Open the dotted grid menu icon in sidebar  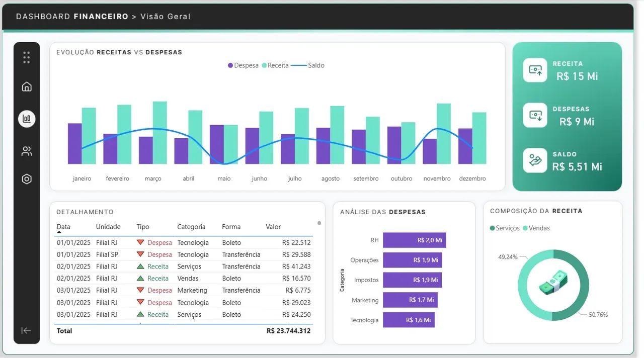pyautogui.click(x=27, y=57)
